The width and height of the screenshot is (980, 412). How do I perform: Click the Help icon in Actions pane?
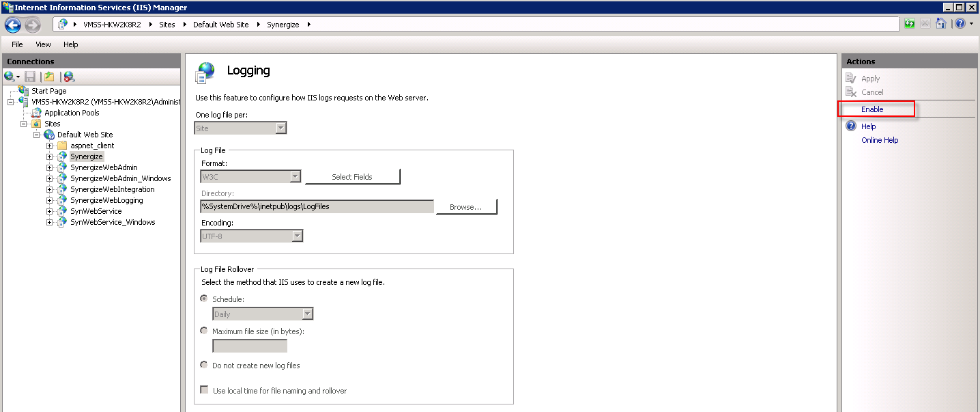(851, 126)
